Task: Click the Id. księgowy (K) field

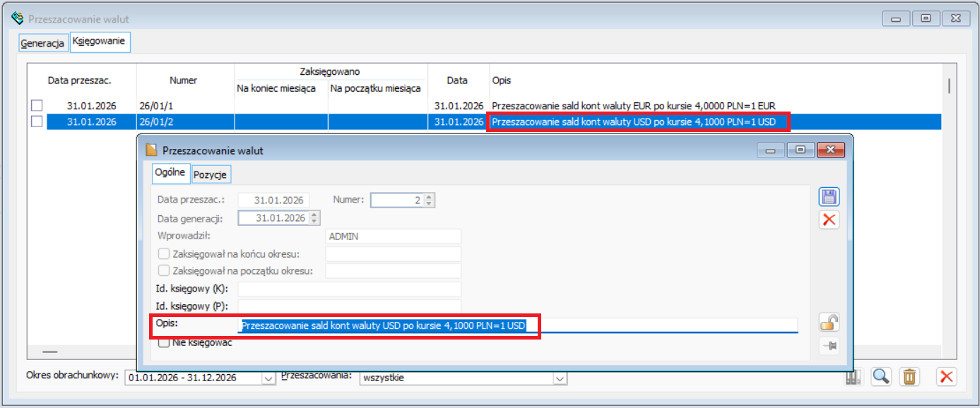Action: click(x=350, y=289)
